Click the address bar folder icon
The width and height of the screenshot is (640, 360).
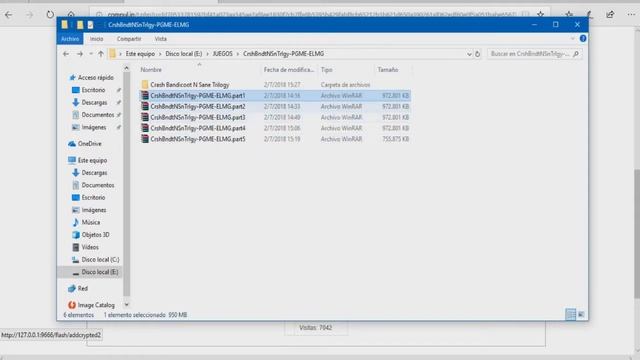pyautogui.click(x=113, y=54)
